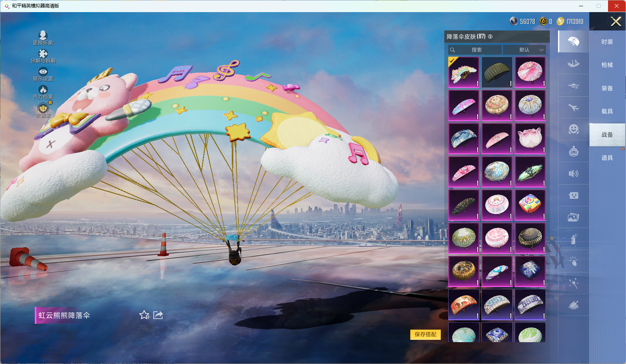626x364 pixels.
Task: Open the 收藏家 collector badge
Action: 43,109
